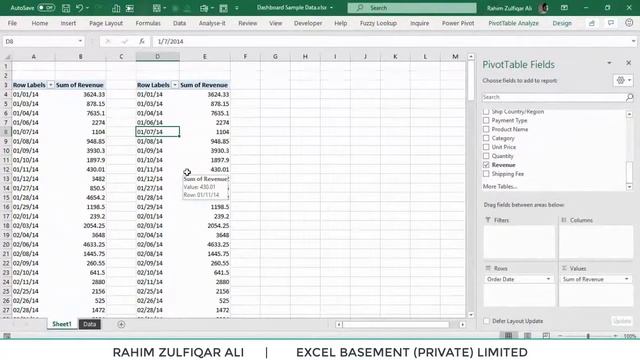Open the Power Pivot tab
The height and width of the screenshot is (360, 640).
[458, 23]
